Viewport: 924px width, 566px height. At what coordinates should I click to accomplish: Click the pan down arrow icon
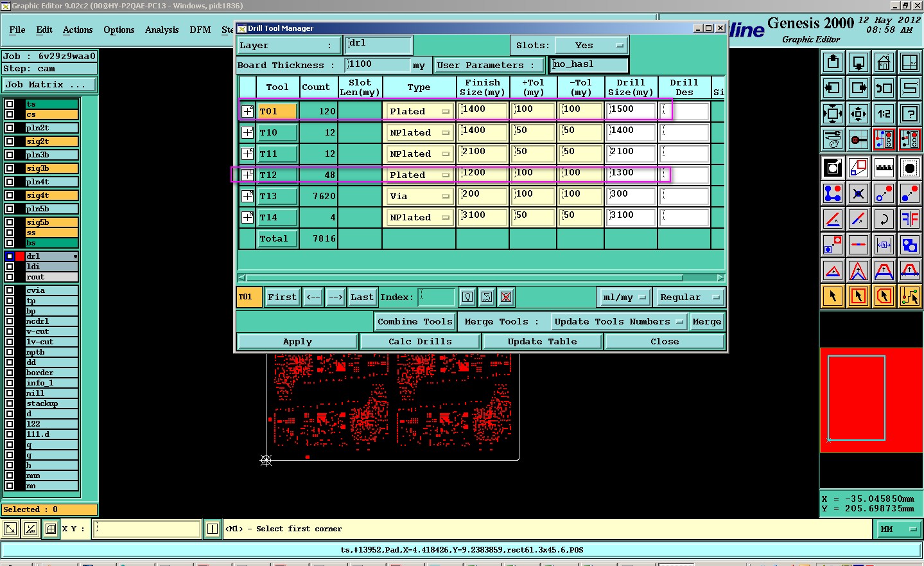point(859,62)
